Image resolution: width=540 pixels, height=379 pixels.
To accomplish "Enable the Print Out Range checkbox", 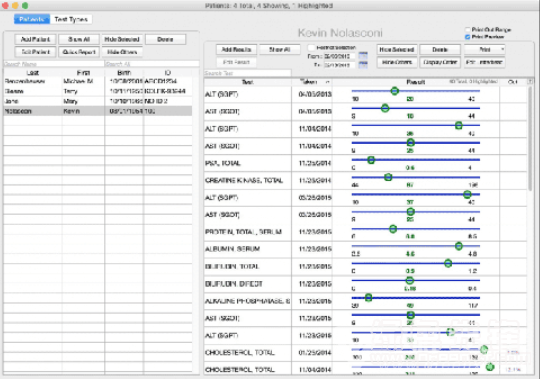I will [468, 30].
